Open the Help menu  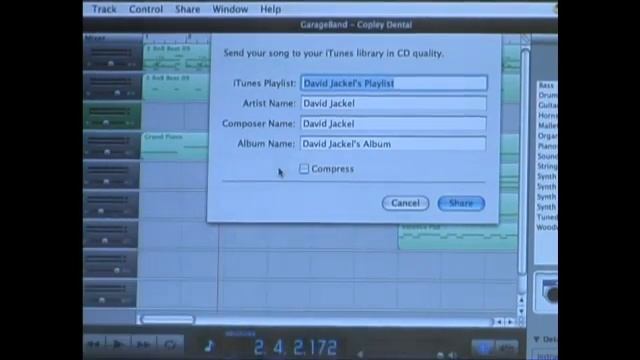click(x=271, y=9)
